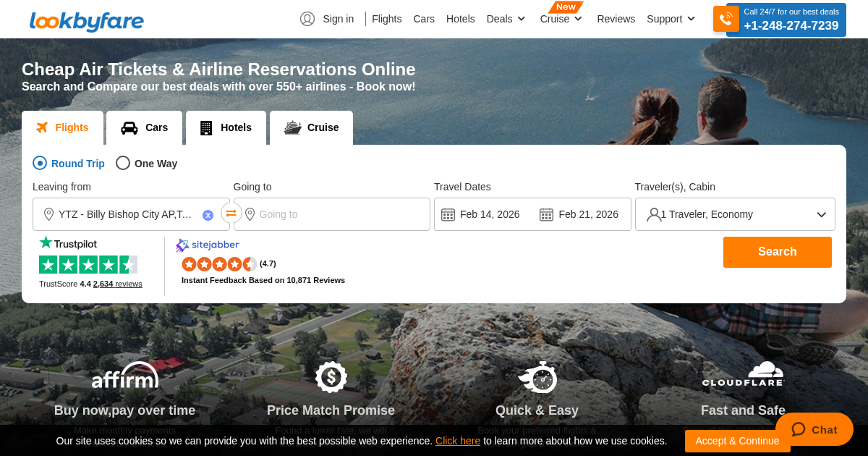Click the Leaving from input field
Viewport: 868px width, 456px height.
coord(131,214)
